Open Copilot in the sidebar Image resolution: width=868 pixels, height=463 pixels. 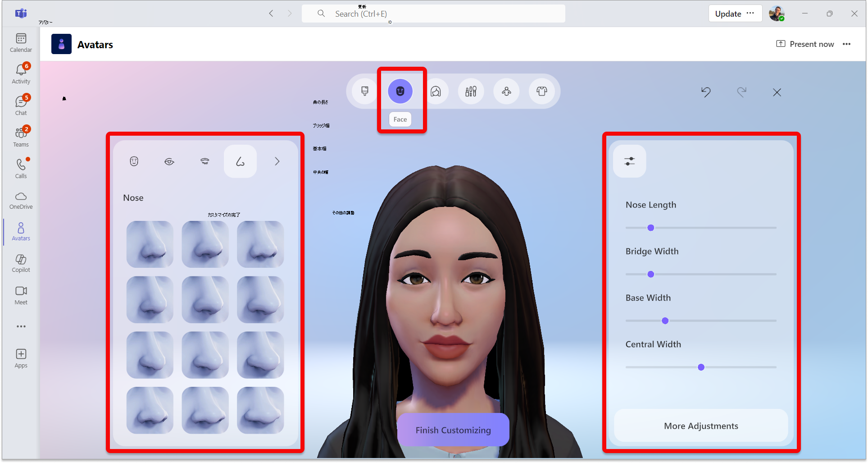click(21, 263)
